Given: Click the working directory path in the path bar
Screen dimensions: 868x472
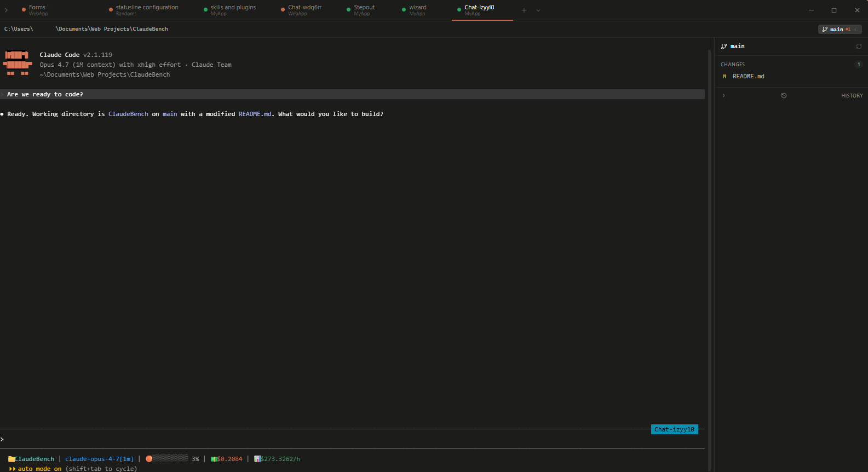Looking at the screenshot, I should coord(86,29).
